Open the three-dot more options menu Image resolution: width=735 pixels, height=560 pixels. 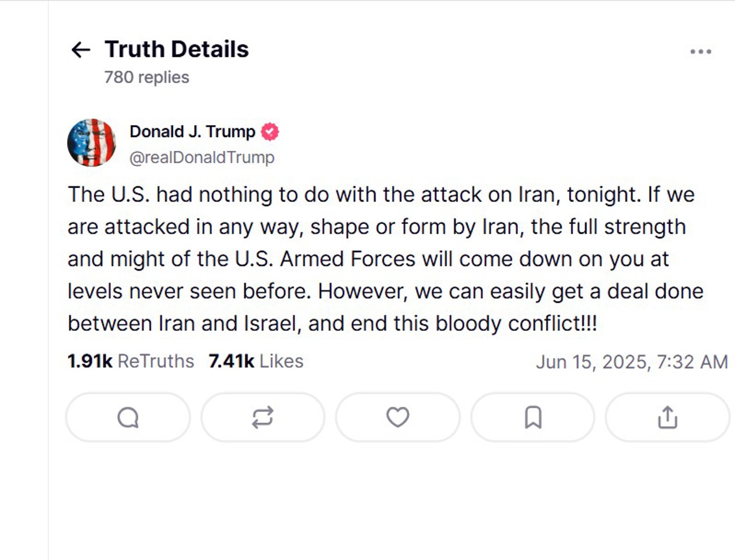701,52
